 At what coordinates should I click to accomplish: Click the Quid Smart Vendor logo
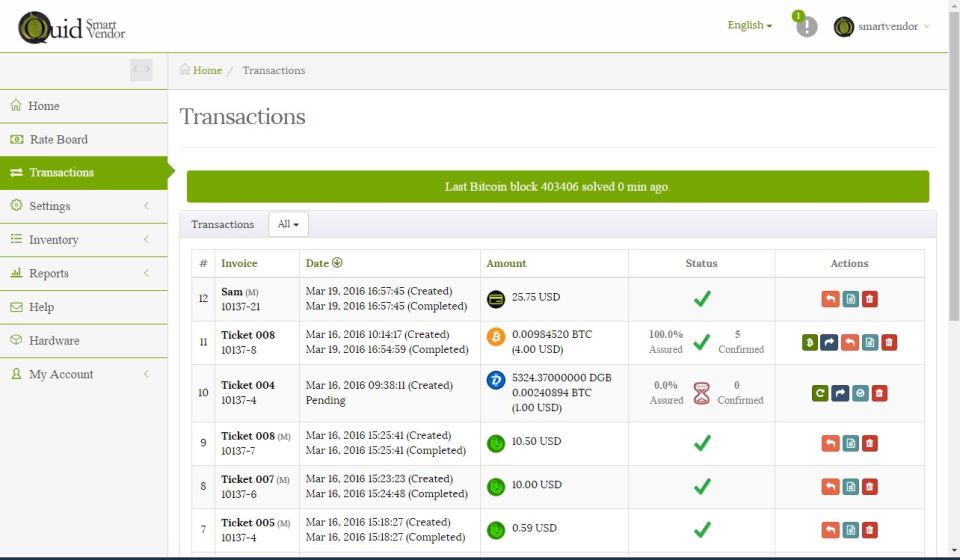click(x=70, y=27)
